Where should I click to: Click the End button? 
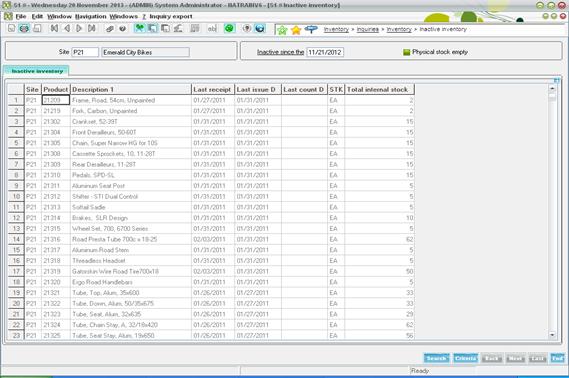pyautogui.click(x=557, y=358)
